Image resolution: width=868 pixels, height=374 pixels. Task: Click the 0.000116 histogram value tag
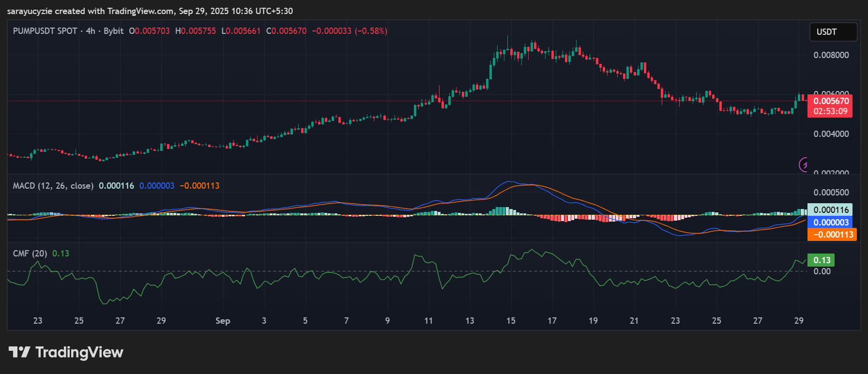point(830,210)
